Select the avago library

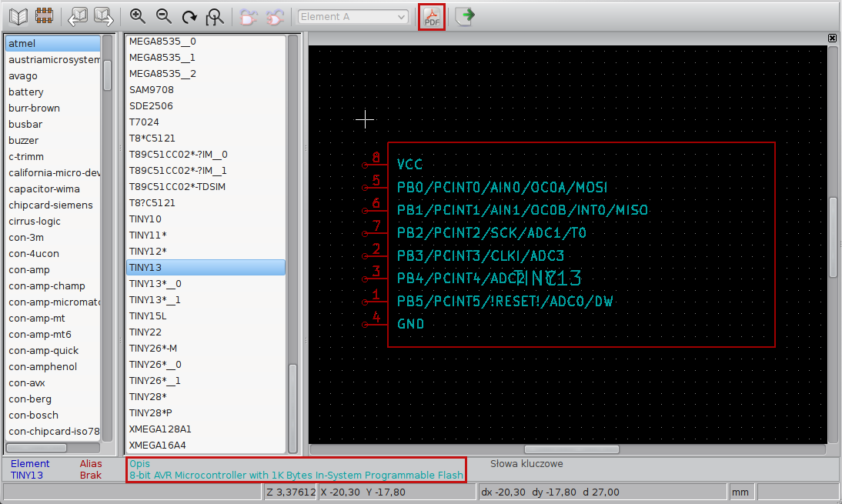pos(52,75)
